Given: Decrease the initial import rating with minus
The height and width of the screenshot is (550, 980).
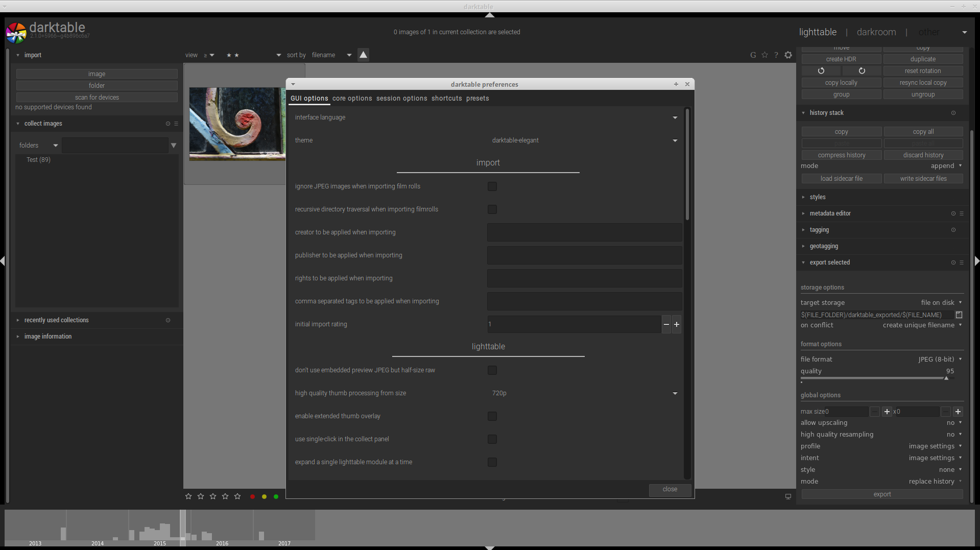Looking at the screenshot, I should (666, 324).
